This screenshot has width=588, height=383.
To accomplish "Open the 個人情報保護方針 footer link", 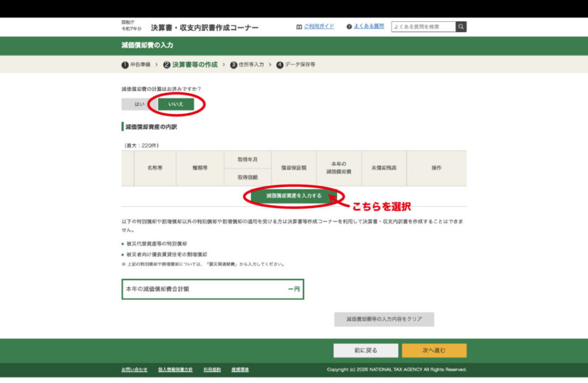I will click(x=175, y=369).
